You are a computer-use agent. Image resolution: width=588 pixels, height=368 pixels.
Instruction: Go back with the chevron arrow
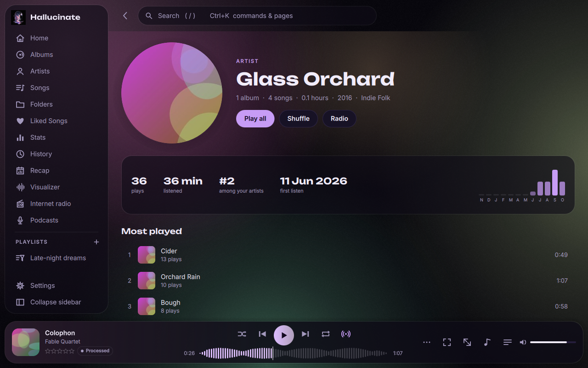125,16
